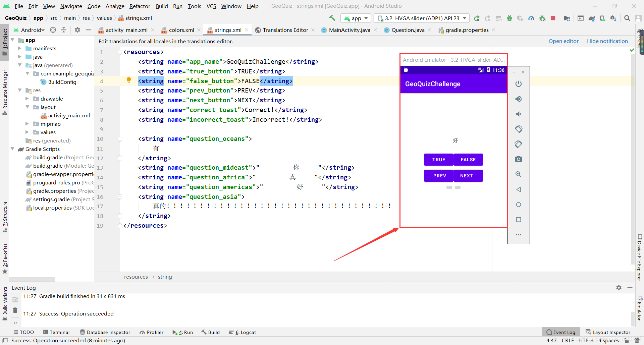Toggle the Logcat tool window

point(242,332)
